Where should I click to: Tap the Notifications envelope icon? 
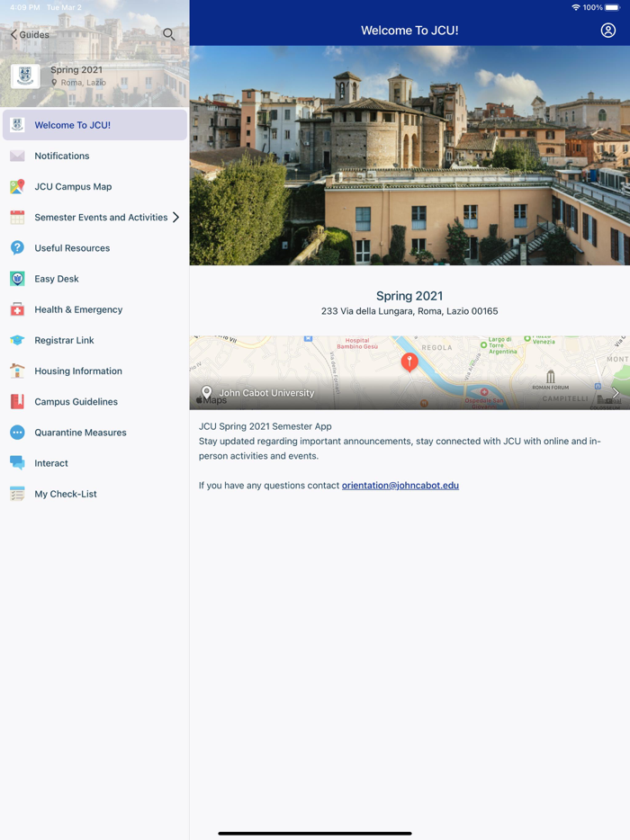(x=17, y=156)
